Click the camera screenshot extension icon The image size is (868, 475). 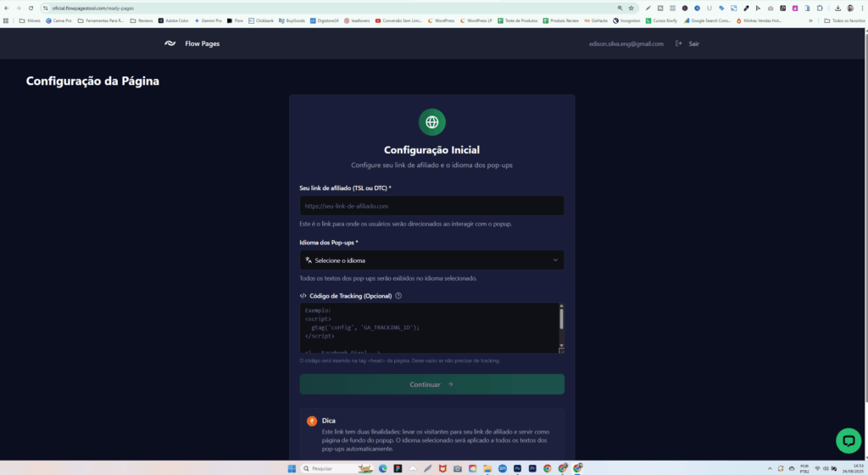[x=771, y=8]
